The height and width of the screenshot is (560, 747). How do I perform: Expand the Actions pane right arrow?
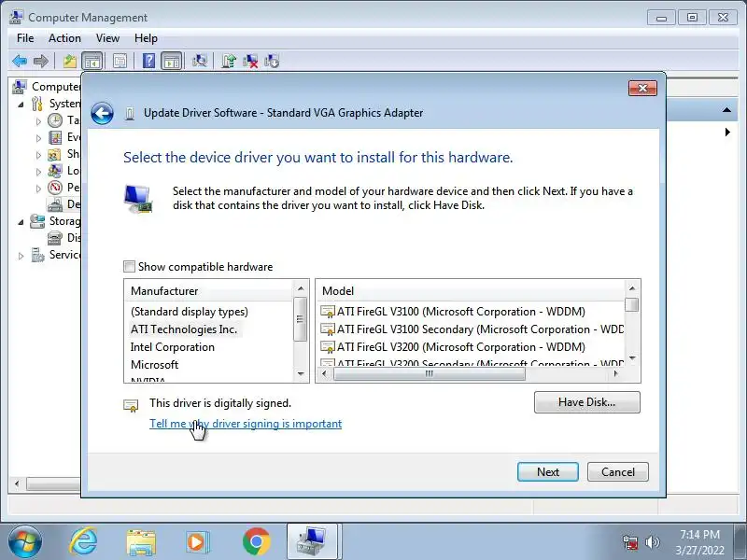pos(727,132)
